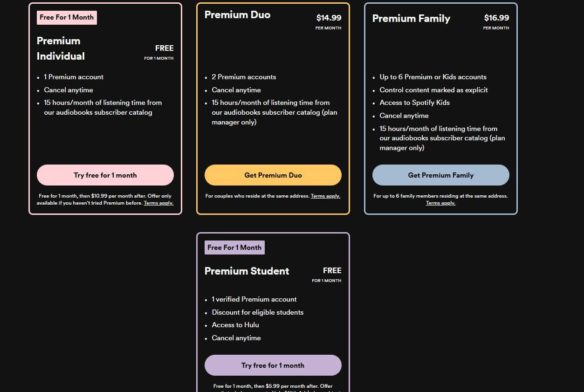Click the Get Premium Duo button
Screen dimensions: 584x392
point(273,175)
